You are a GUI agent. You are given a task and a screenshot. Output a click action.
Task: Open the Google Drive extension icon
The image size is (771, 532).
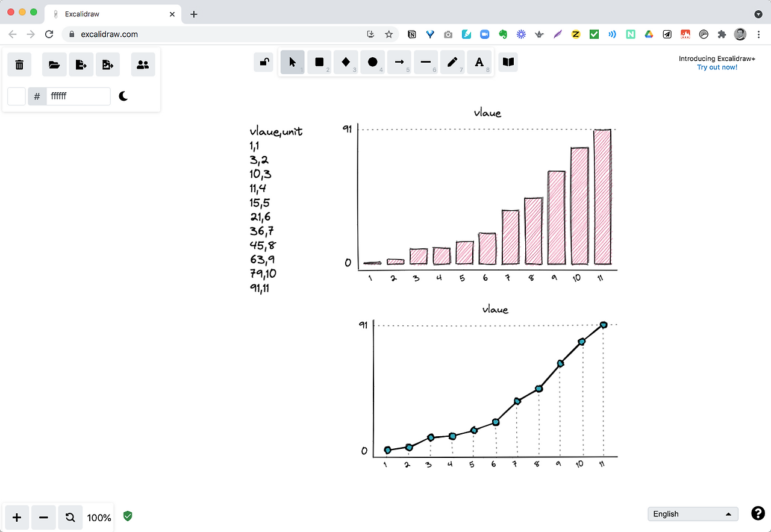point(649,34)
